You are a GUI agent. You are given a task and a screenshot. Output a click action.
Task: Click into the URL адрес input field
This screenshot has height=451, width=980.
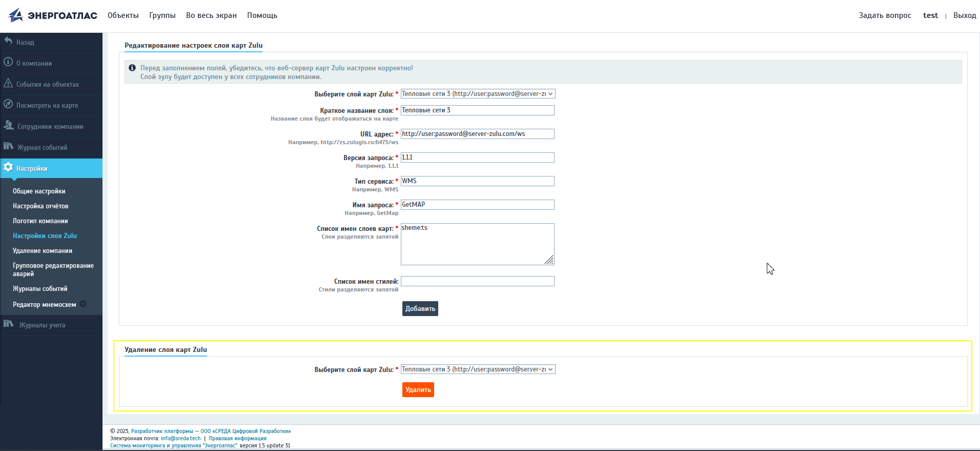click(477, 134)
